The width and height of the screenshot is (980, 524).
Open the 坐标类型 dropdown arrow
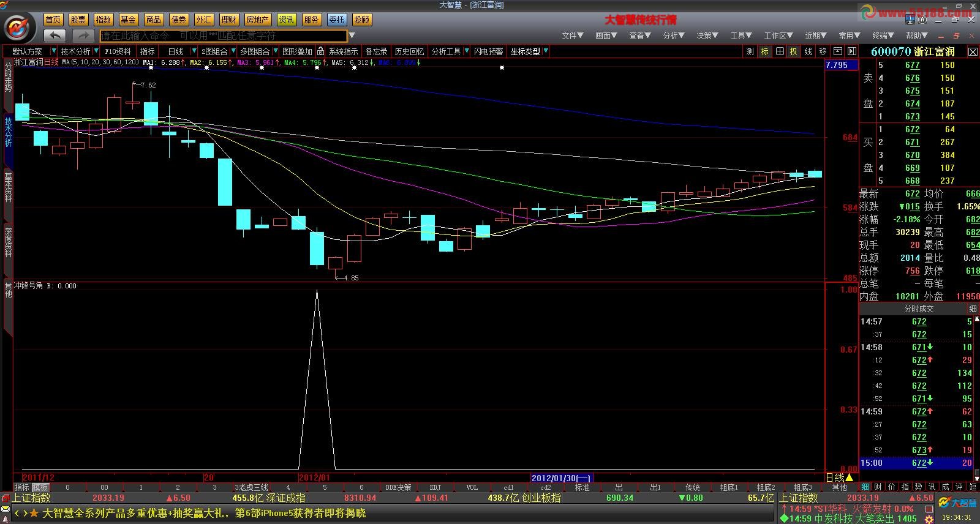pos(545,51)
